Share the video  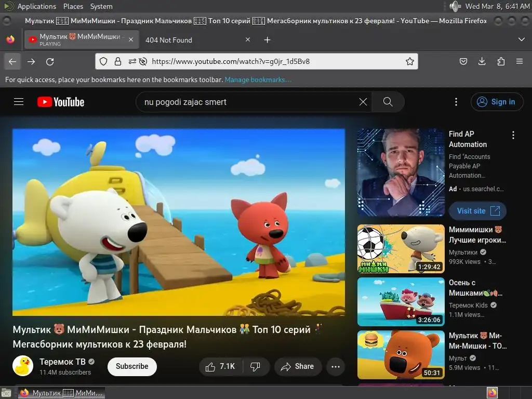tap(298, 366)
